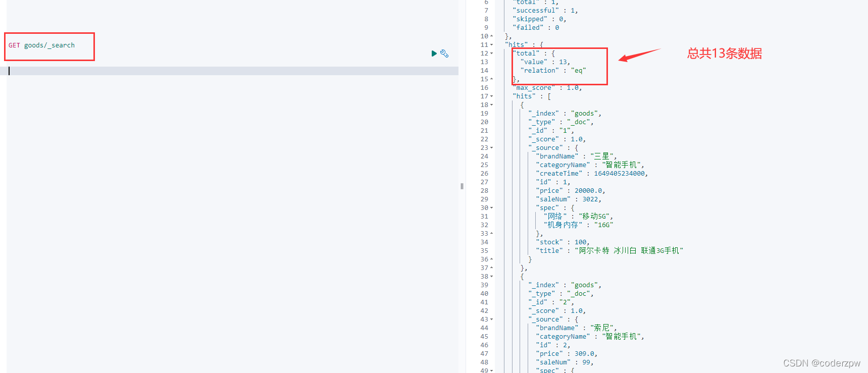
Task: Click the empty editor line under the request
Action: pos(232,71)
